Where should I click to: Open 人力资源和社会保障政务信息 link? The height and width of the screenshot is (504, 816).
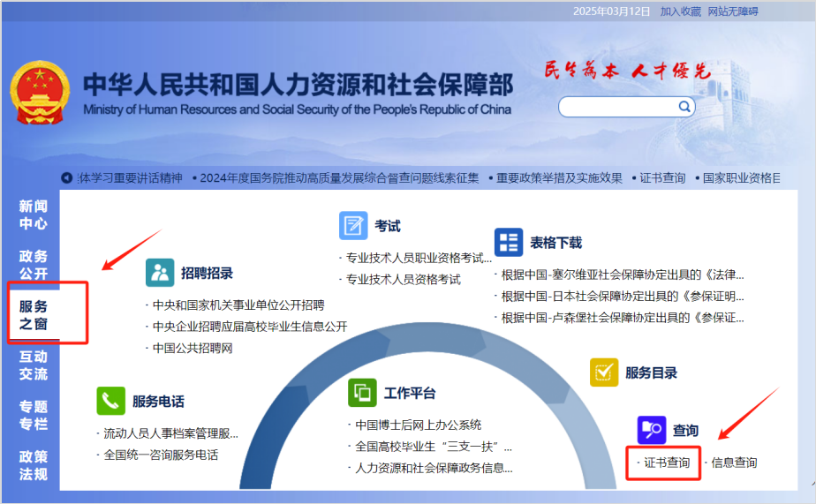tap(434, 468)
